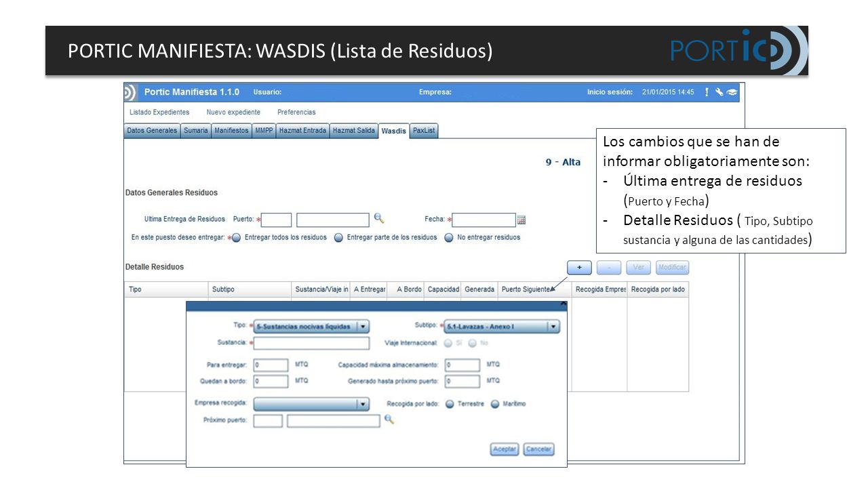Select Marítimo for Recogida por lado
868x488 pixels.
[495, 404]
